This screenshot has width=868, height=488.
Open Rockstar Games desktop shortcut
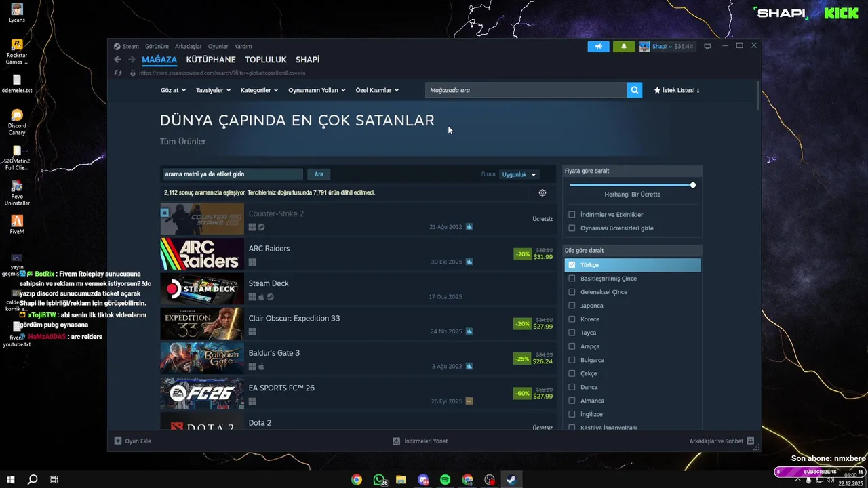[x=17, y=52]
